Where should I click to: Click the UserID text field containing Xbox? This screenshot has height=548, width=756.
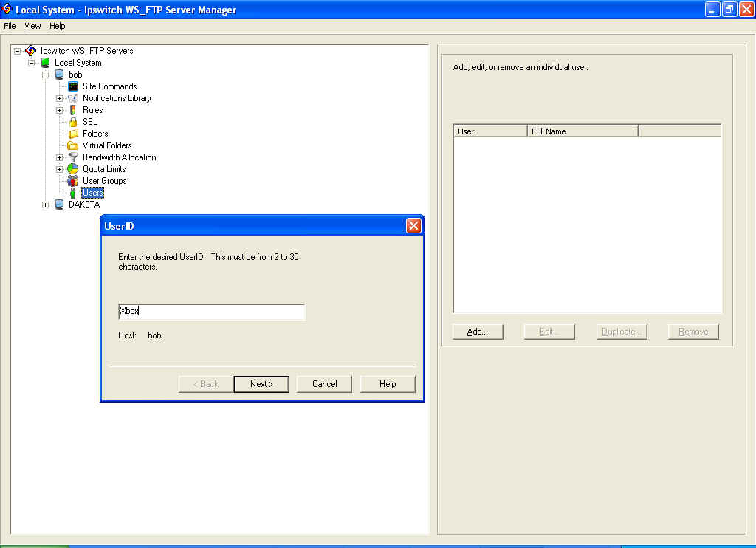click(x=212, y=311)
